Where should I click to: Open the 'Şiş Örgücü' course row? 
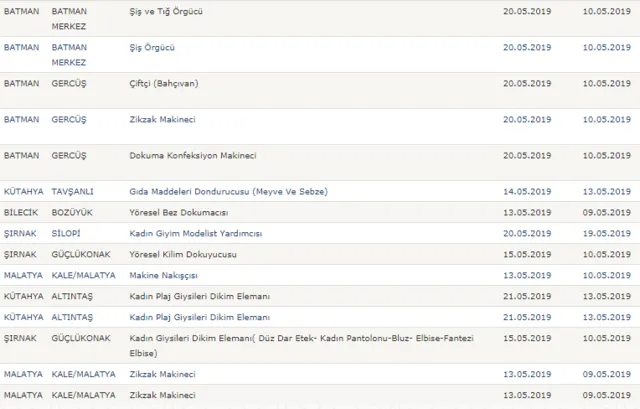[155, 47]
